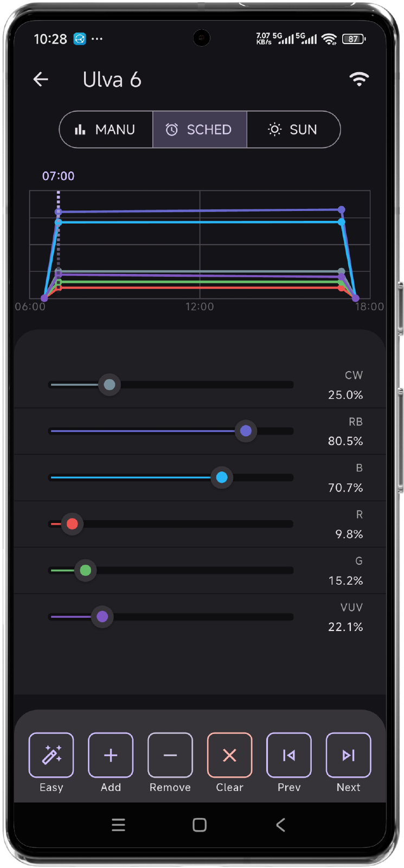Clear all schedule points
Screen dimensions: 404x868
tap(229, 755)
